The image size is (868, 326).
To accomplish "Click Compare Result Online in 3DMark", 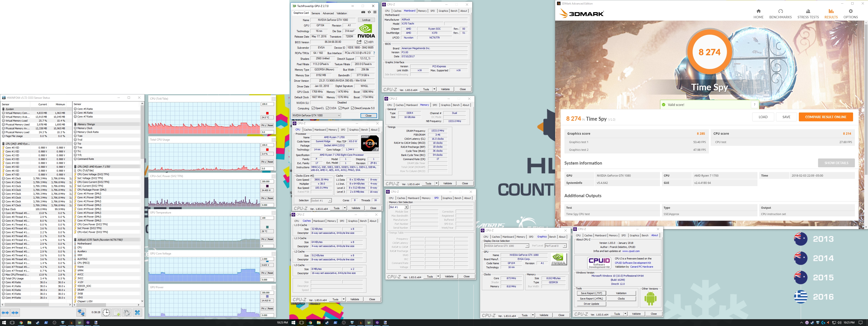I will click(x=826, y=117).
